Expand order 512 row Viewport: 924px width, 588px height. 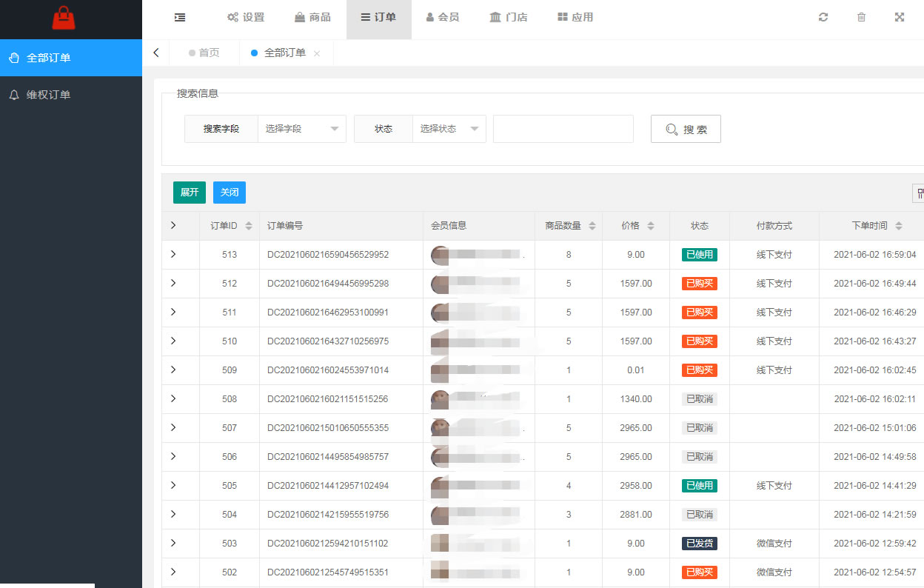pyautogui.click(x=173, y=283)
